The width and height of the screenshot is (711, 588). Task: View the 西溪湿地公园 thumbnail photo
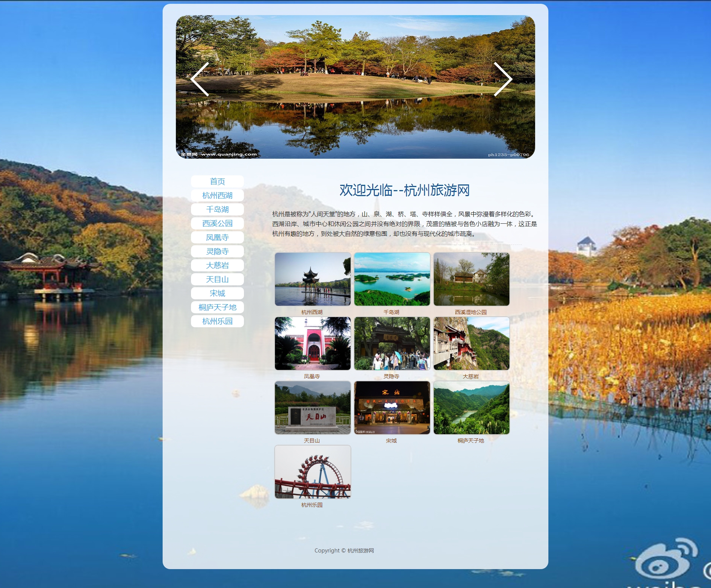(472, 279)
